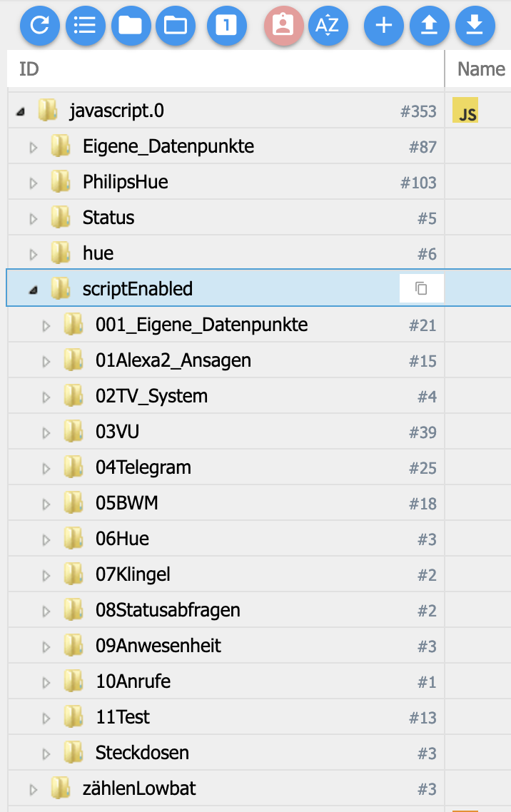
Task: Click the outlined folder expand-all icon
Action: click(175, 26)
